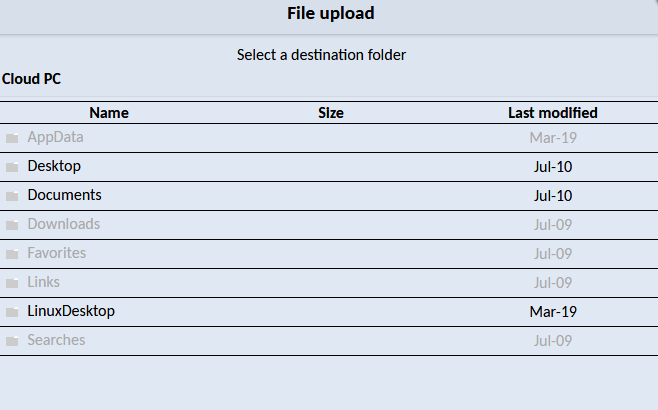Click the folder icon beside AppData
Image resolution: width=658 pixels, height=410 pixels.
[12, 138]
